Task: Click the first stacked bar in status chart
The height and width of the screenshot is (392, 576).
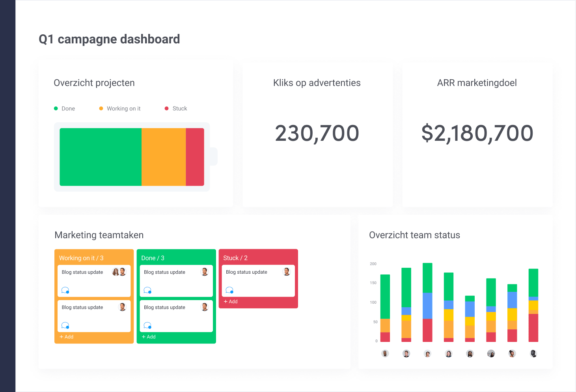Action: point(385,308)
